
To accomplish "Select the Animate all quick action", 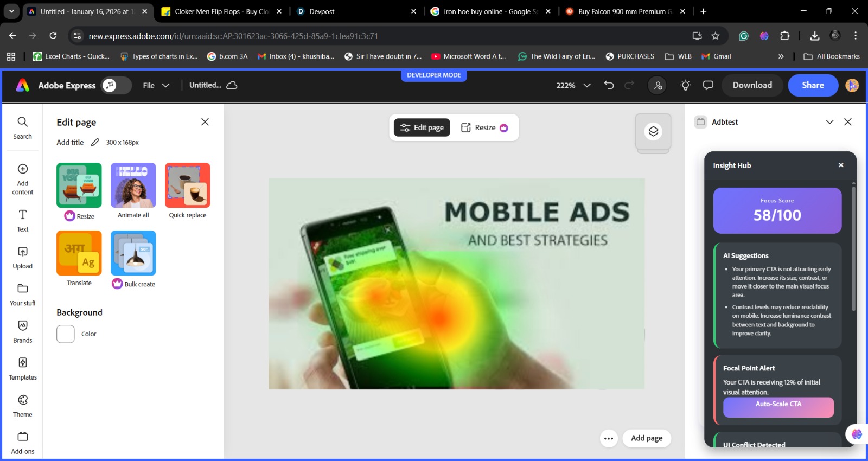I will pyautogui.click(x=133, y=185).
